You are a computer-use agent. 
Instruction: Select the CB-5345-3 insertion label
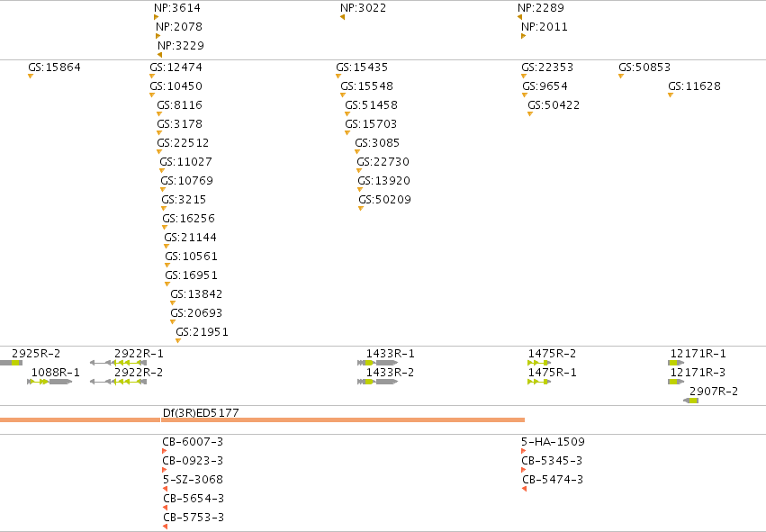552,461
